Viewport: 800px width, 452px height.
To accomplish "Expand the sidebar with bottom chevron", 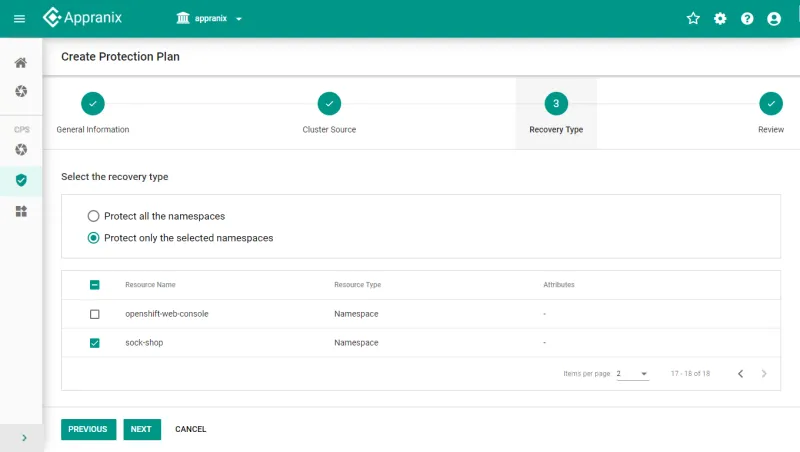I will click(x=23, y=437).
